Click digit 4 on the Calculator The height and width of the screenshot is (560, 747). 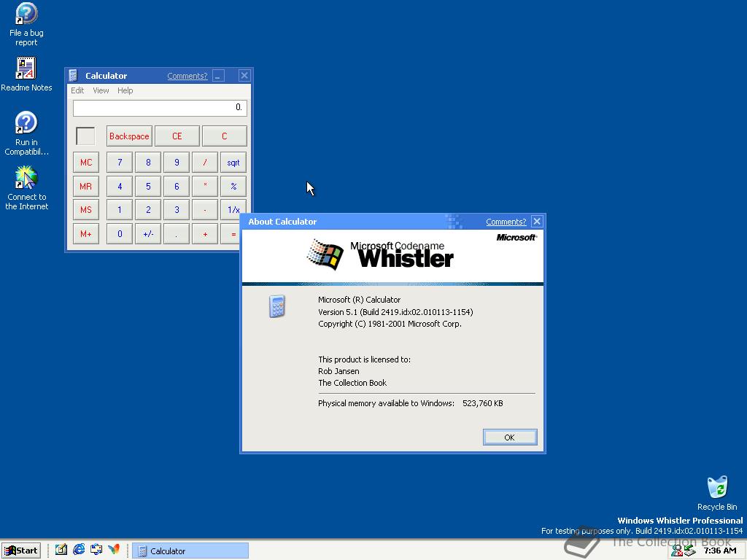coord(120,186)
